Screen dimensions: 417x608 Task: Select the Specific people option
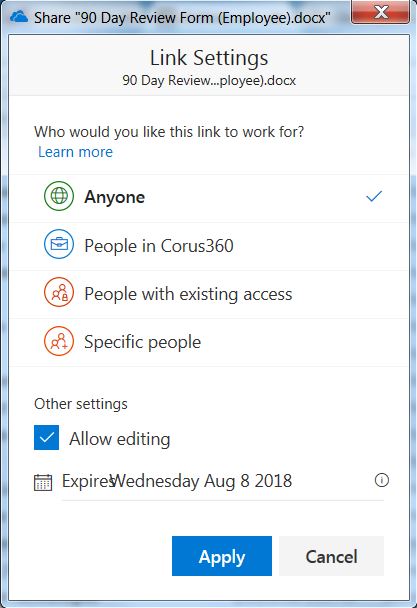[209, 342]
